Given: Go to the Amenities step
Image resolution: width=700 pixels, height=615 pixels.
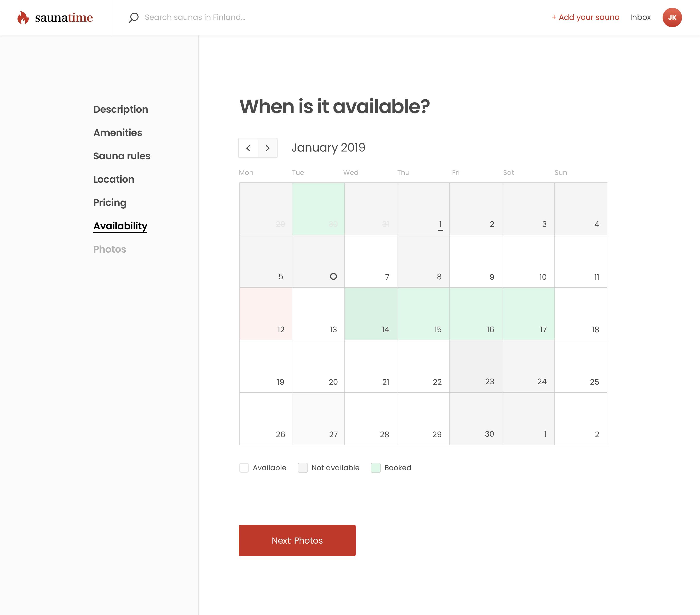Looking at the screenshot, I should coord(118,132).
